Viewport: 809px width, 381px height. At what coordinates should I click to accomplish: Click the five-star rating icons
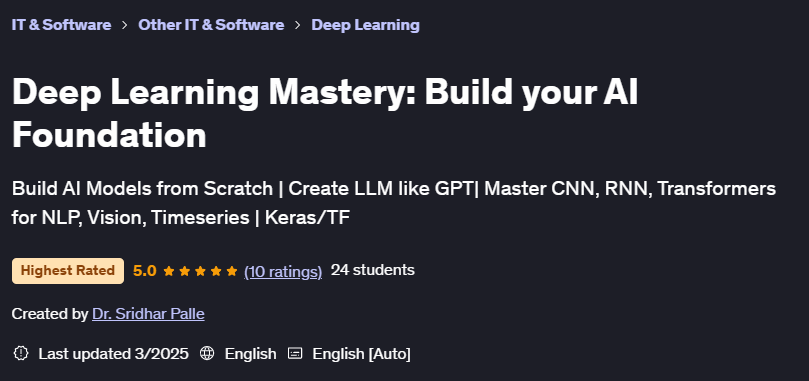point(200,271)
